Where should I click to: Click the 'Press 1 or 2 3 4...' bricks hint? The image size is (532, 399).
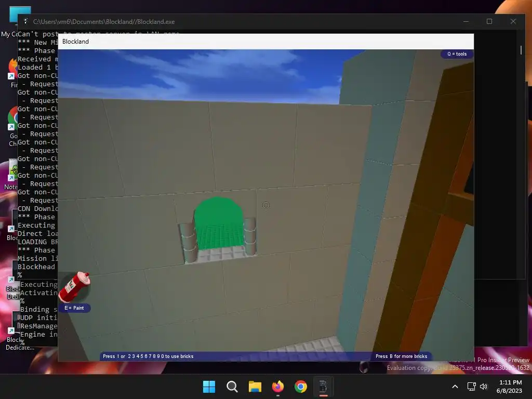point(148,356)
